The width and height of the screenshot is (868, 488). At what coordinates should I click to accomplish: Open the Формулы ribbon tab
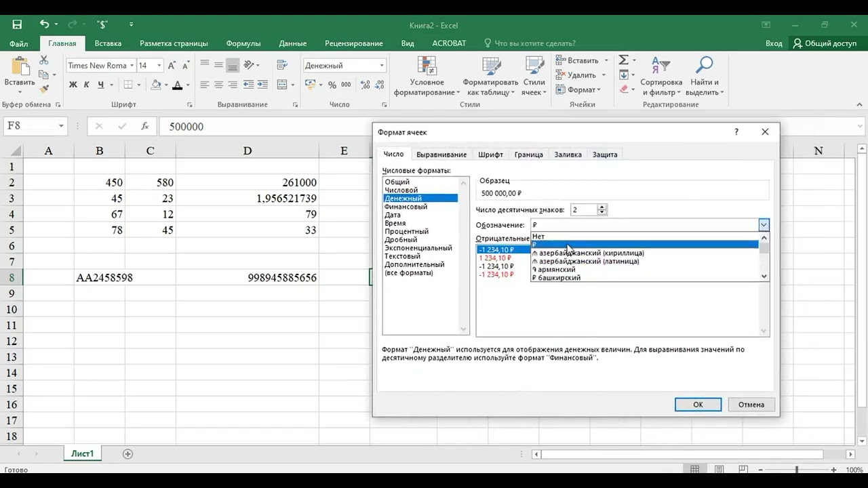243,43
